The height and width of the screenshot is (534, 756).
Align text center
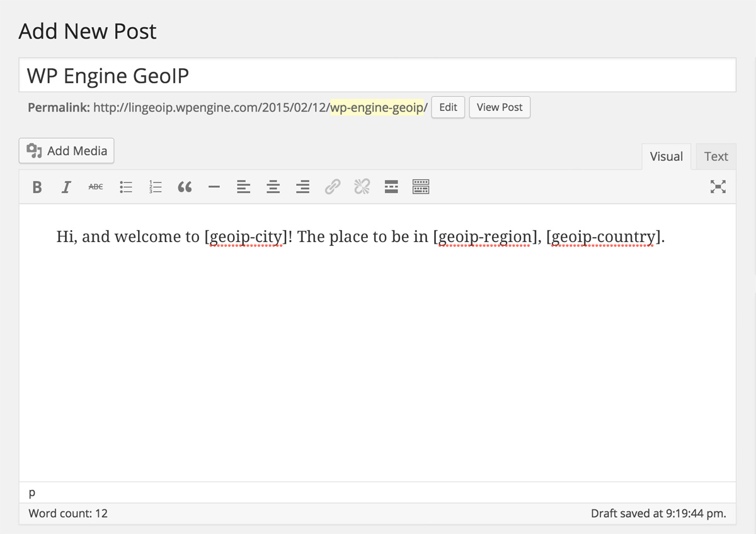point(273,187)
